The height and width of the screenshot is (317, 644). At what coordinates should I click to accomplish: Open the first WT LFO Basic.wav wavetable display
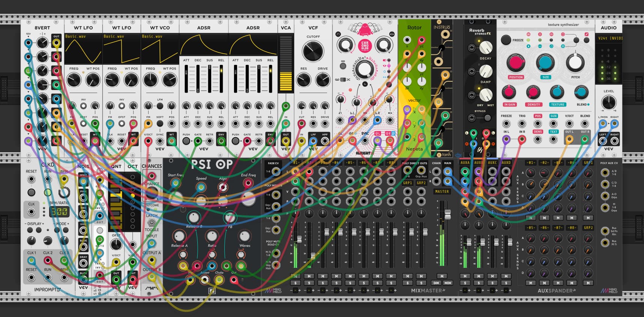point(83,49)
